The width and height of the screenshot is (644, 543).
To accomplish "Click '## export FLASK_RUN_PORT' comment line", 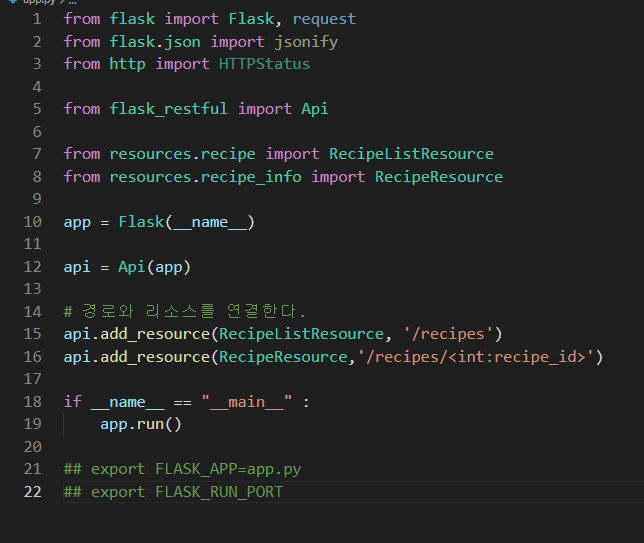I will point(173,492).
